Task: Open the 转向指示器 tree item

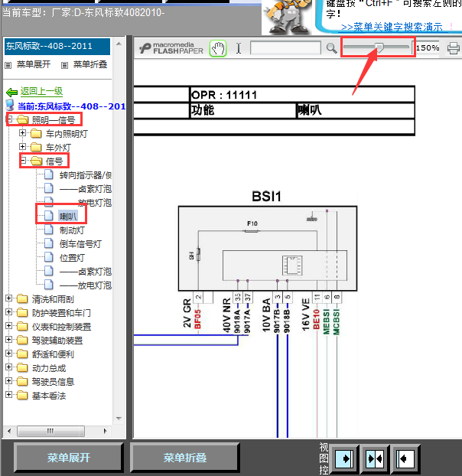Action: tap(86, 175)
